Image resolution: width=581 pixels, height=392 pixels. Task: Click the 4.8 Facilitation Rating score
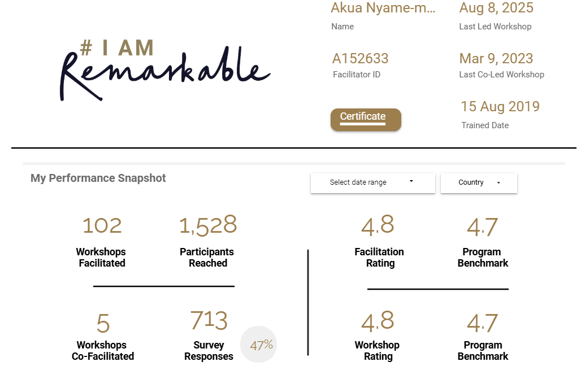tap(378, 225)
